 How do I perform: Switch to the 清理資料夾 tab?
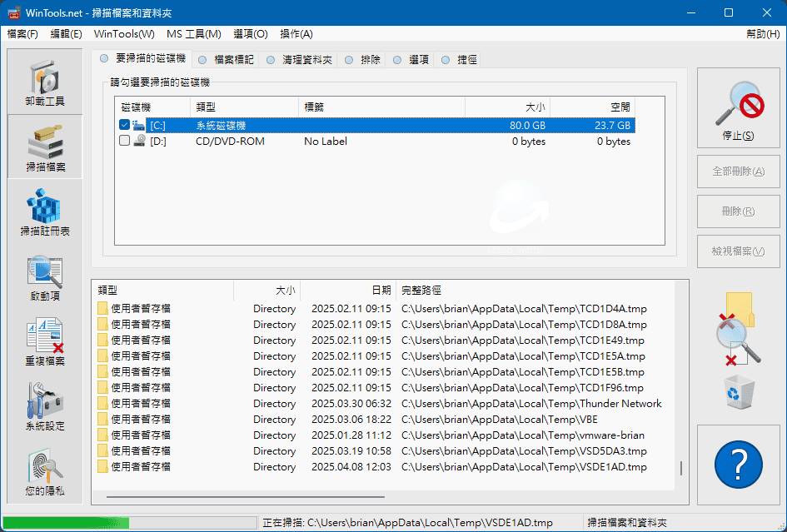click(x=299, y=60)
